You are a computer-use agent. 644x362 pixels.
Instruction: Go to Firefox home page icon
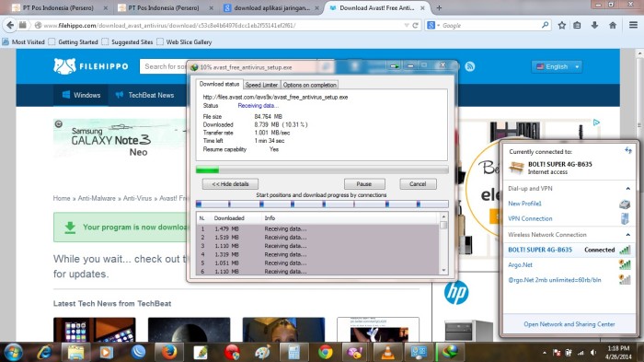[x=613, y=26]
